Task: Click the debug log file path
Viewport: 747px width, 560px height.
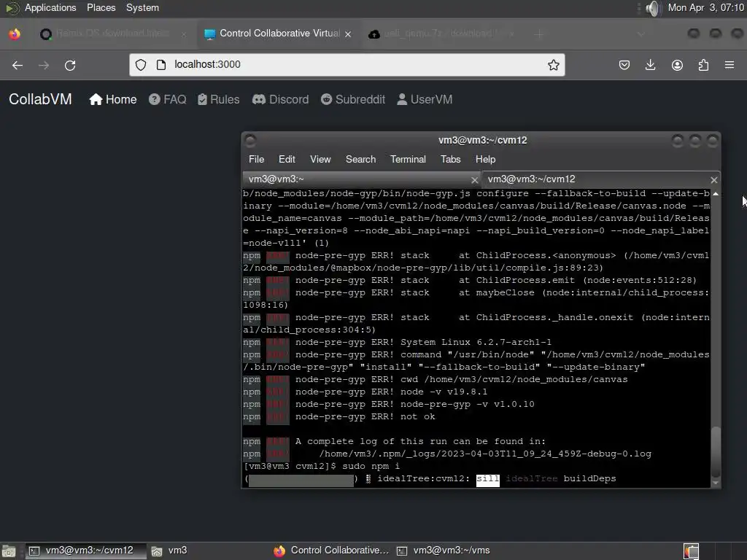Action: coord(485,454)
